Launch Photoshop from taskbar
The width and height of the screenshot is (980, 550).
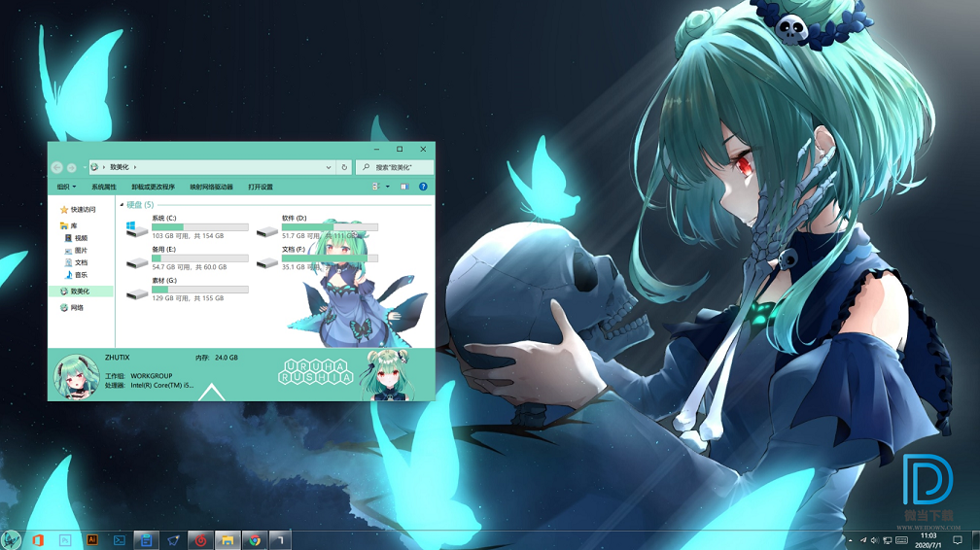pyautogui.click(x=65, y=540)
